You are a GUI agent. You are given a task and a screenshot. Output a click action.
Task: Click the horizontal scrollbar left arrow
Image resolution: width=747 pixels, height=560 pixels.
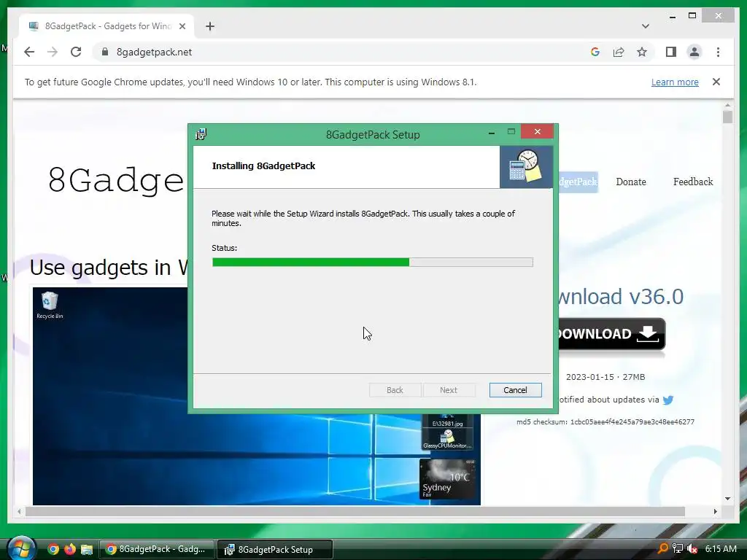click(19, 511)
